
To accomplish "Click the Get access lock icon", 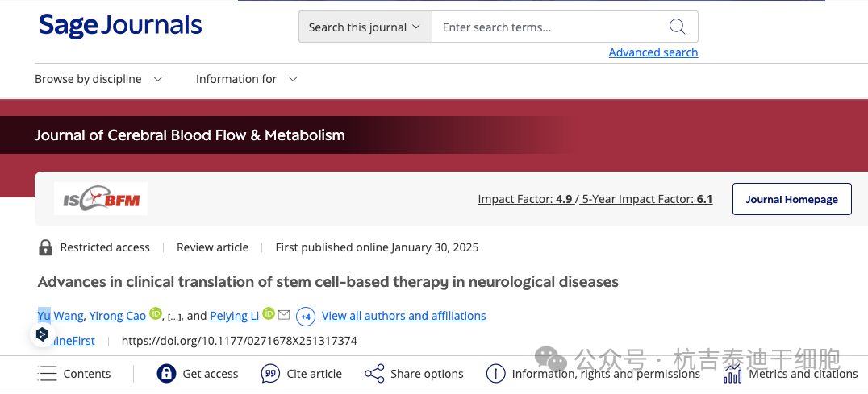I will pyautogui.click(x=166, y=374).
